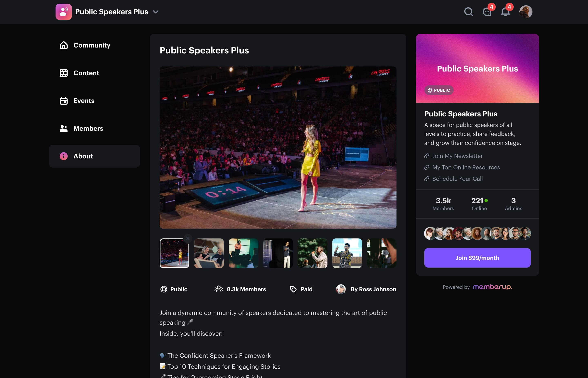Open the Content section
Viewport: 588px width, 378px height.
coord(86,73)
